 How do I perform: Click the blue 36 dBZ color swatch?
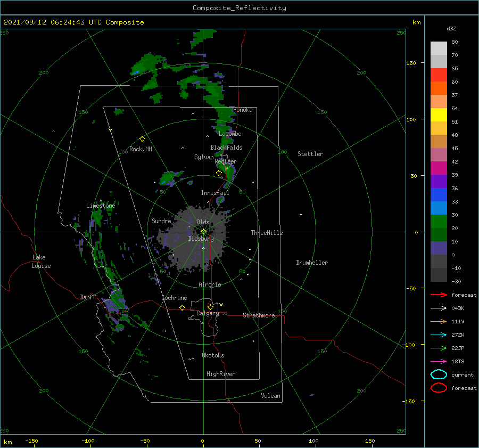(439, 194)
